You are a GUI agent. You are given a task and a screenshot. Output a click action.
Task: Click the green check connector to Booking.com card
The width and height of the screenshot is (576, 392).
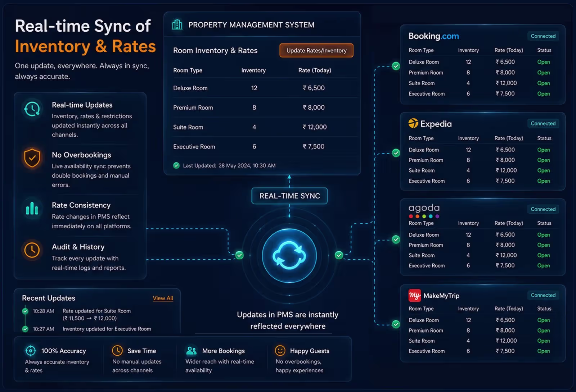(x=396, y=66)
